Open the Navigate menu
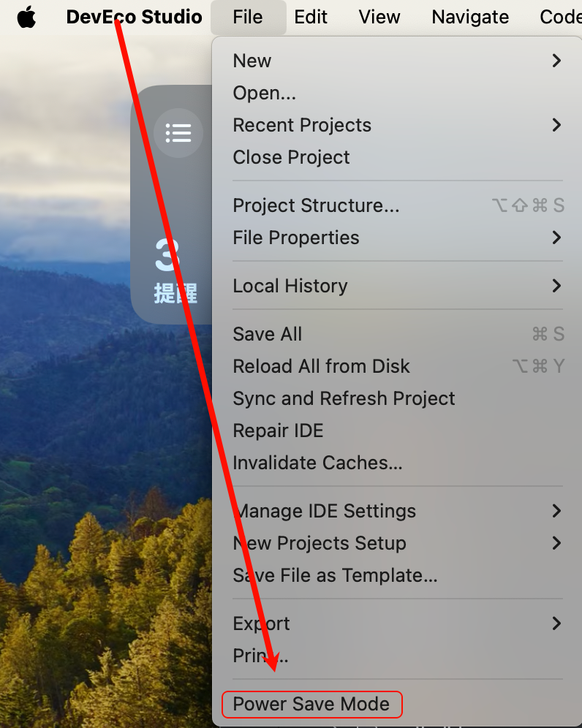 pyautogui.click(x=470, y=17)
